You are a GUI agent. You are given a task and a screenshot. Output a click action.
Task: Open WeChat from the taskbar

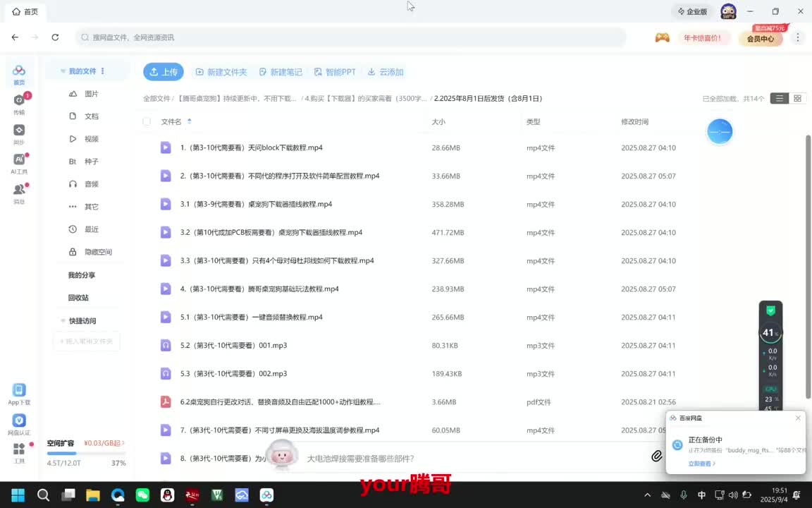click(142, 495)
